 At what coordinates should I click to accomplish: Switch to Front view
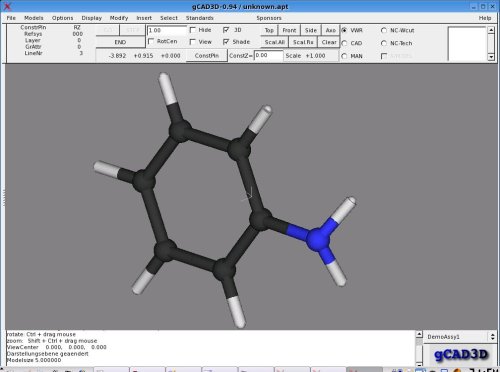(289, 30)
